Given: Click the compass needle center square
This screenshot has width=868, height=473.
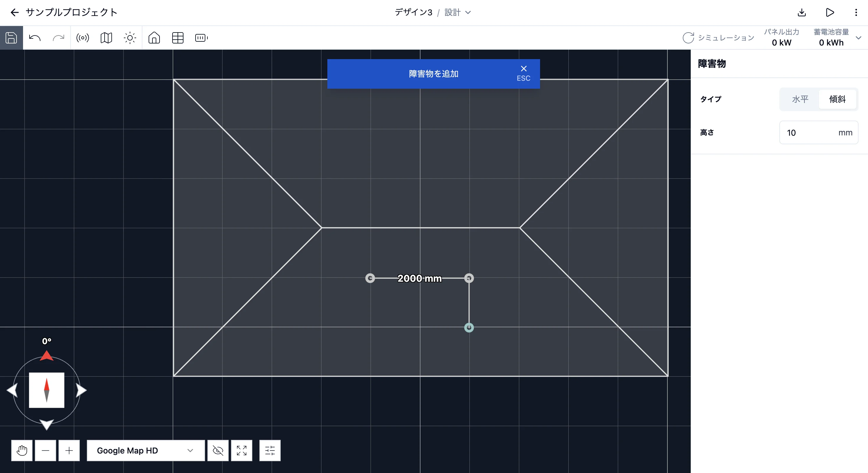Looking at the screenshot, I should click(x=46, y=390).
